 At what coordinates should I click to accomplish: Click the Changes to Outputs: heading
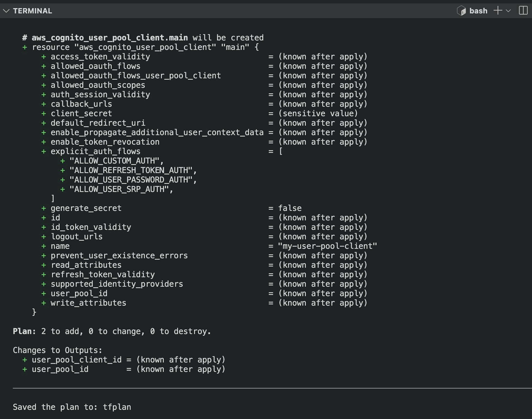click(57, 350)
